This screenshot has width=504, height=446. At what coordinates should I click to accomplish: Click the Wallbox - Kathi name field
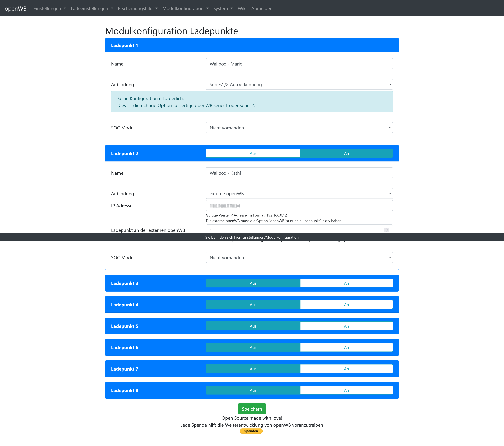299,173
